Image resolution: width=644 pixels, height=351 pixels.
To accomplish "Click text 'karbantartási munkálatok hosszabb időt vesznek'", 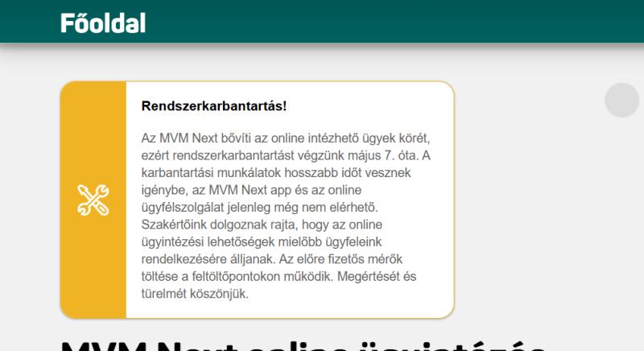I will (x=276, y=173).
